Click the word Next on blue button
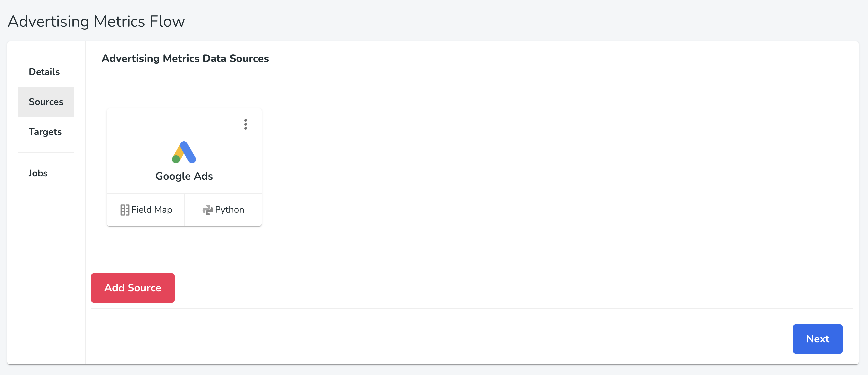868x375 pixels. point(818,339)
